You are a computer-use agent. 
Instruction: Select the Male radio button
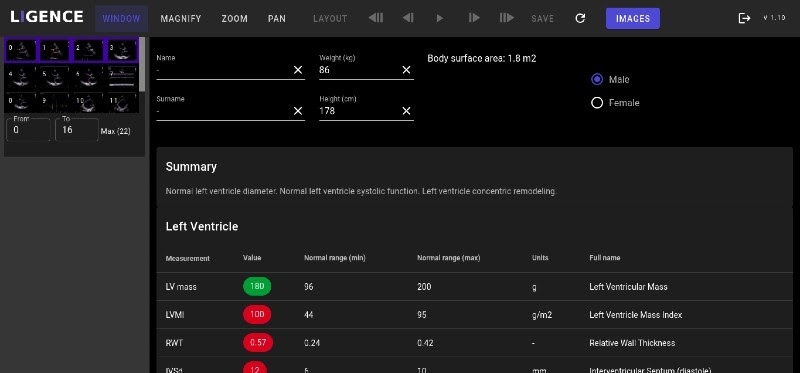(597, 80)
